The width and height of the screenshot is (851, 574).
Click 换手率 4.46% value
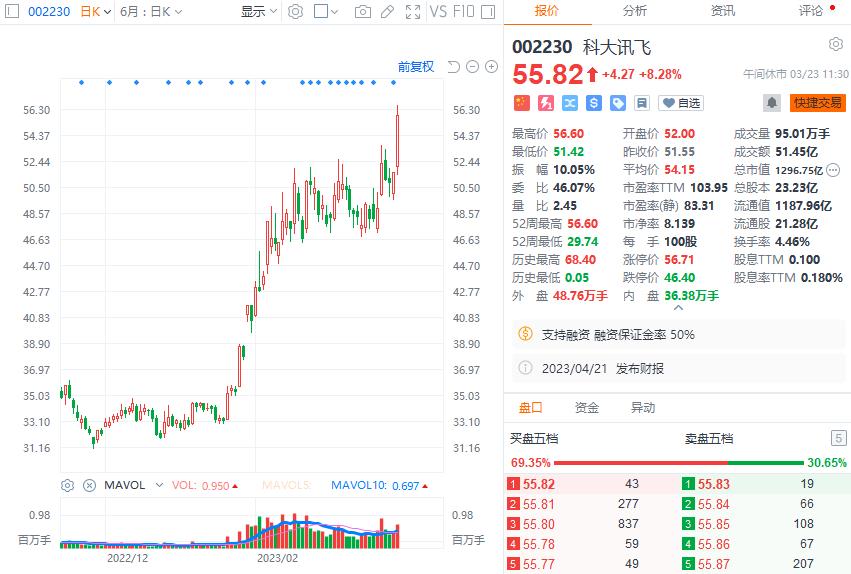click(x=792, y=241)
